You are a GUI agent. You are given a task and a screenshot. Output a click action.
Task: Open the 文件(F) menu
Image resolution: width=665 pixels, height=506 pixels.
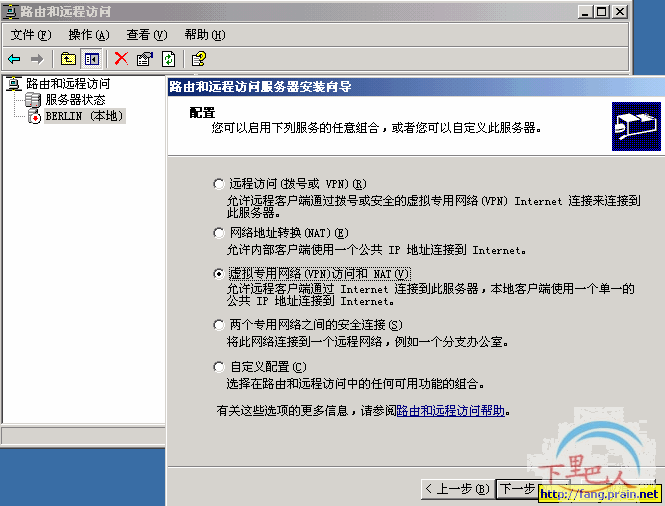tap(31, 35)
